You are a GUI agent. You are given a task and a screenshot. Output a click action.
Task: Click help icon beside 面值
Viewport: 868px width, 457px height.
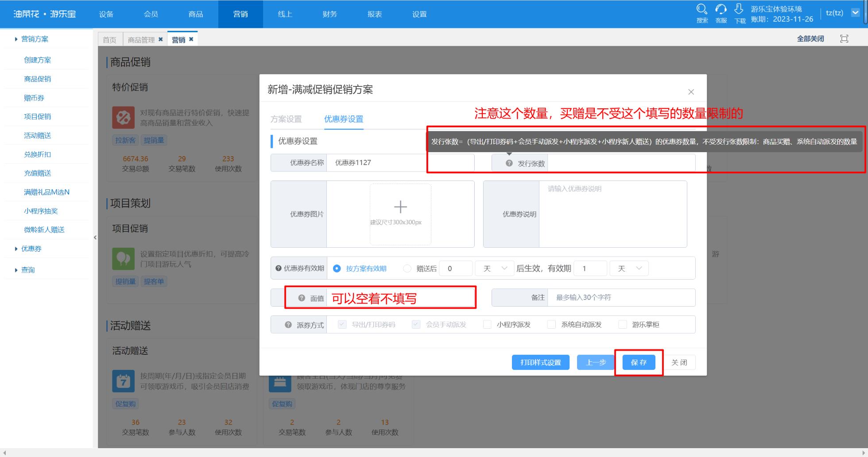click(302, 298)
